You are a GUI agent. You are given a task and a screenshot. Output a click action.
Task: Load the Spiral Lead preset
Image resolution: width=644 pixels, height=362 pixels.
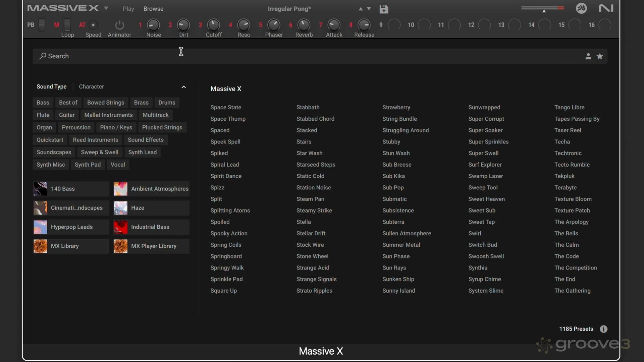[224, 165]
